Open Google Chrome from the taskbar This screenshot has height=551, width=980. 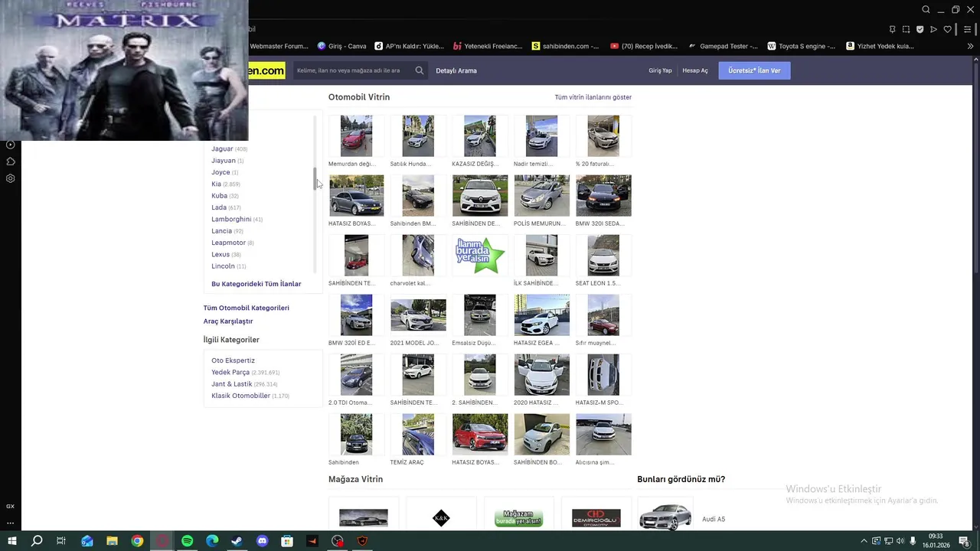(x=137, y=541)
